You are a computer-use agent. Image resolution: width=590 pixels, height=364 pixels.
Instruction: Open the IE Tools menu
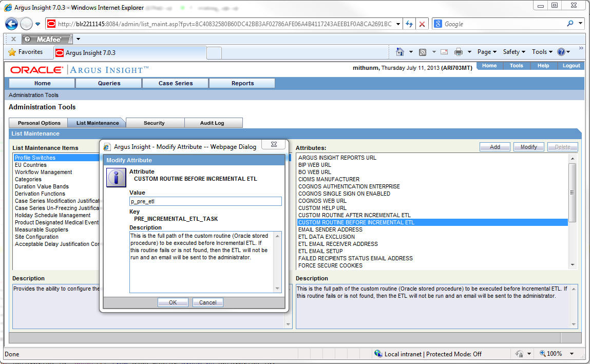542,52
